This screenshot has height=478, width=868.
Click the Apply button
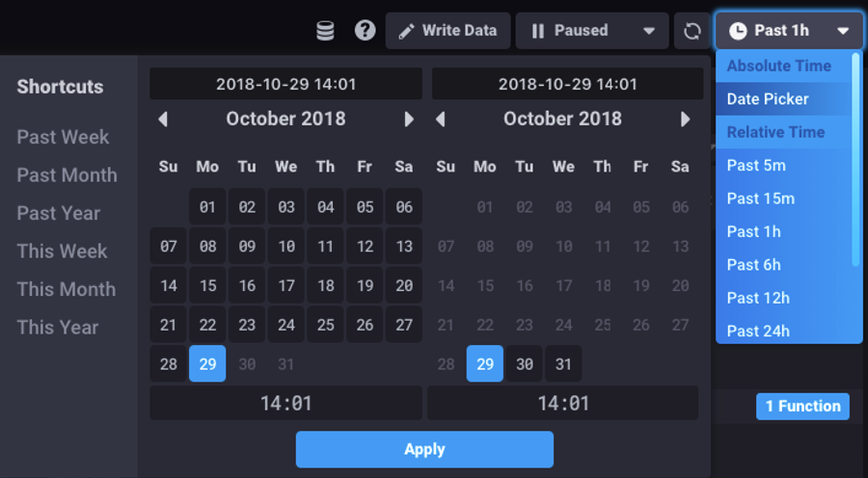point(424,449)
